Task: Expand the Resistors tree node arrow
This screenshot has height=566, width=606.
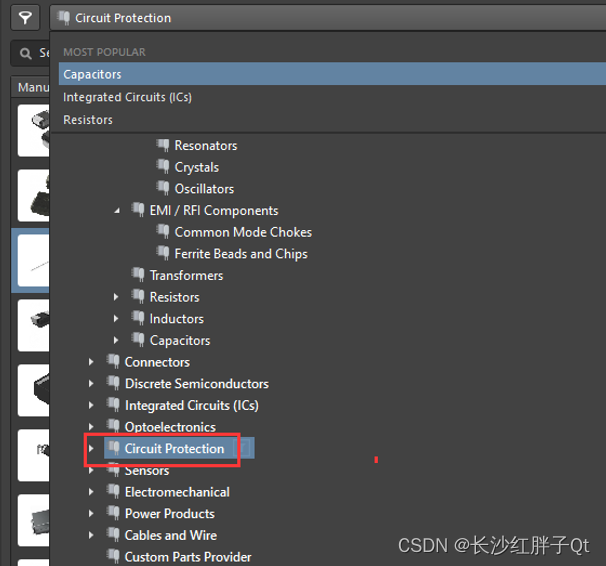Action: 116,297
